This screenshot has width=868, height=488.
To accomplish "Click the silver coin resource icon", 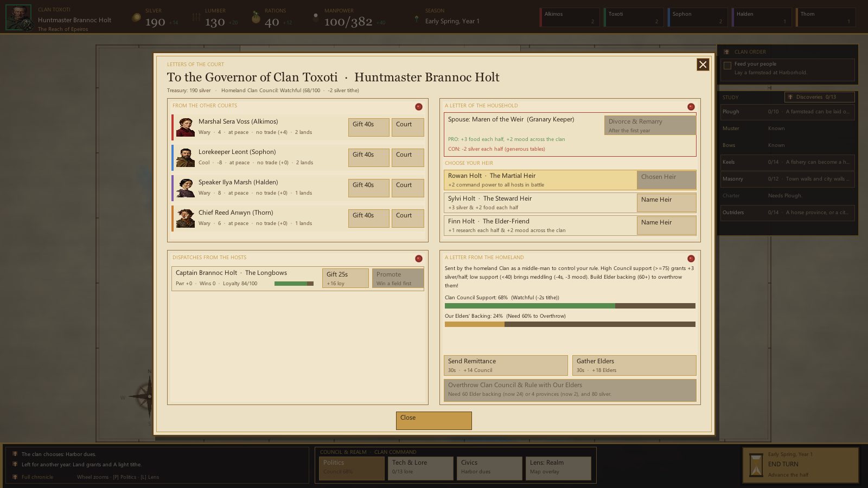I will pos(136,18).
